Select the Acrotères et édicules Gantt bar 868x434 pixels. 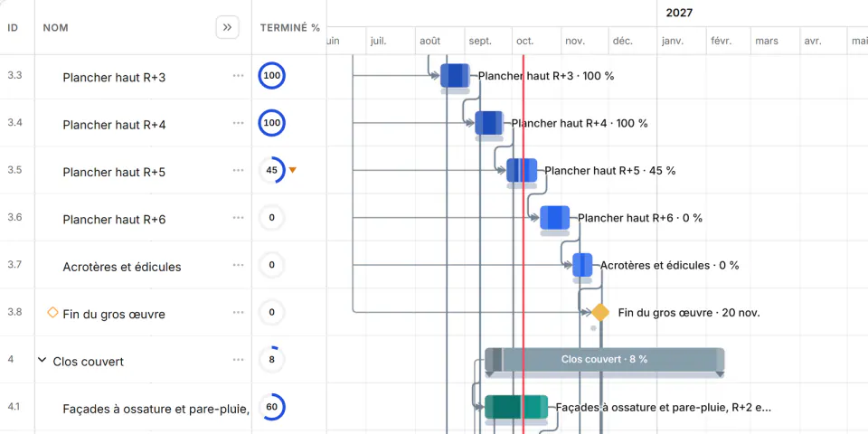coord(582,265)
